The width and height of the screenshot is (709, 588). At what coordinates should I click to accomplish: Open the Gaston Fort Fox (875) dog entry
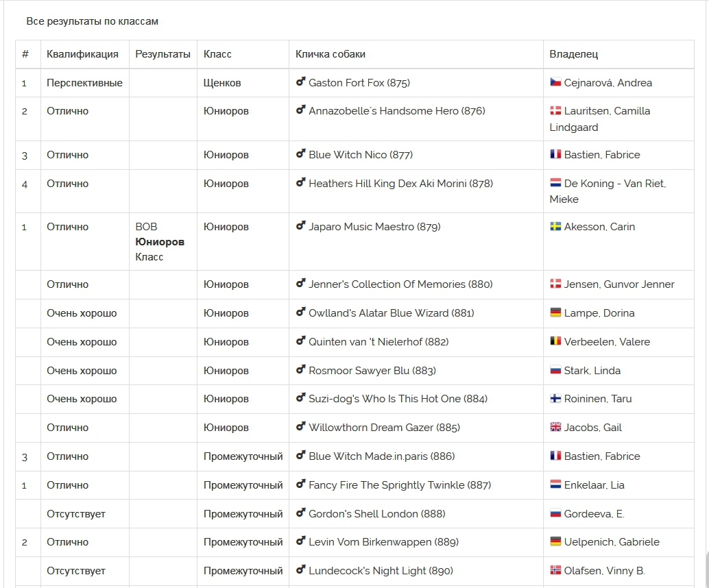tap(359, 83)
